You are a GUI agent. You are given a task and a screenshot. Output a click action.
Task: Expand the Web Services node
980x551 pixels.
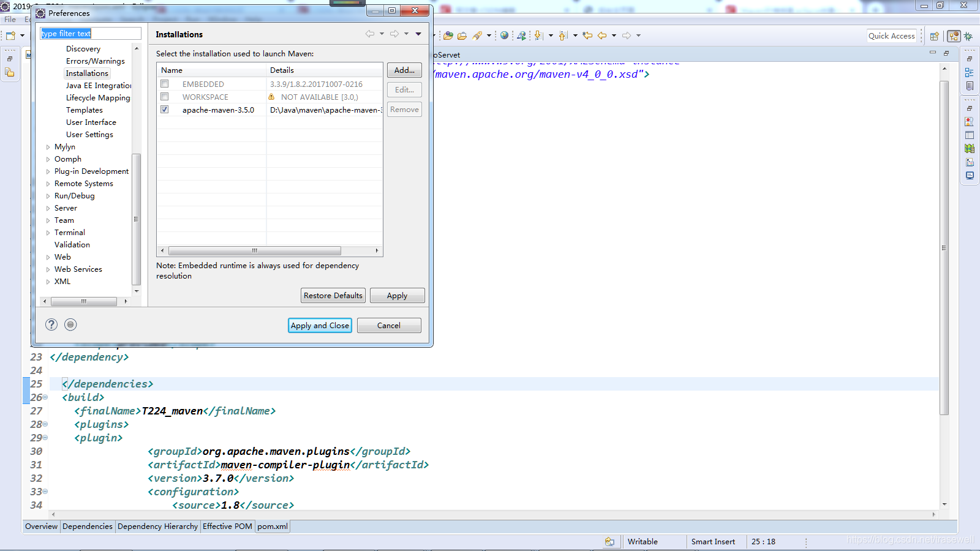tap(48, 269)
